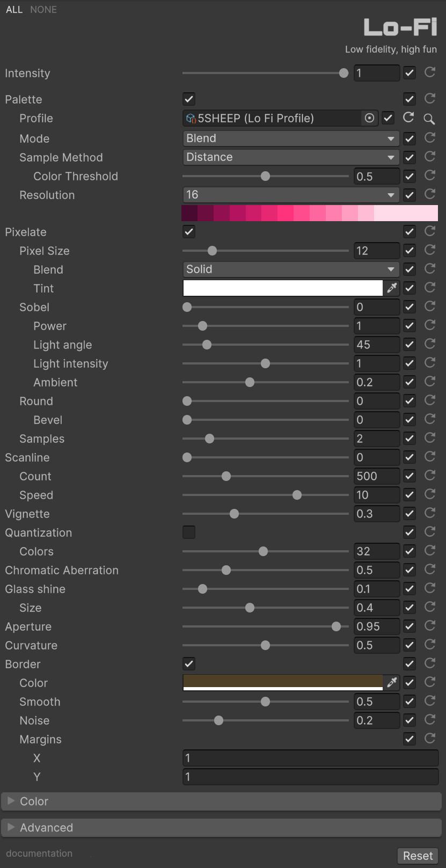Open the Sample Method dropdown
Image resolution: width=446 pixels, height=868 pixels.
pyautogui.click(x=290, y=157)
